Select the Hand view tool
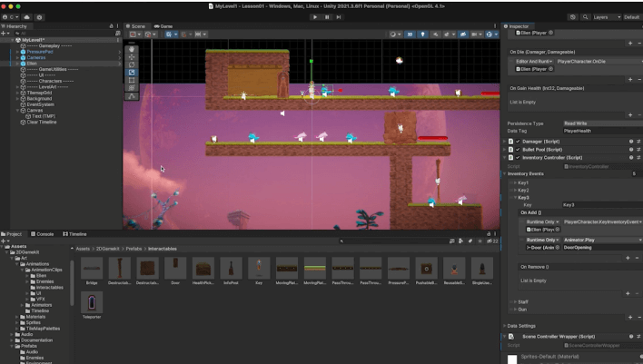The height and width of the screenshot is (364, 643). click(132, 49)
